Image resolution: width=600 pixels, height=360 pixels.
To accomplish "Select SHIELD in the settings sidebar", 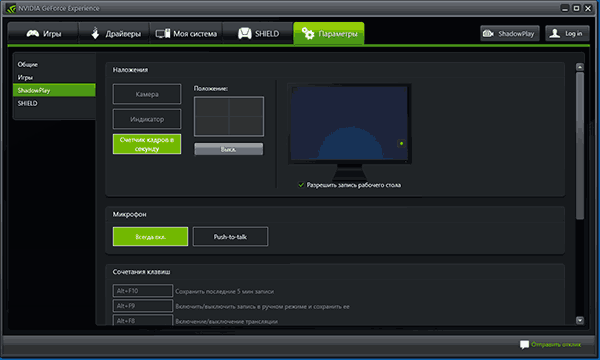I will pos(54,103).
